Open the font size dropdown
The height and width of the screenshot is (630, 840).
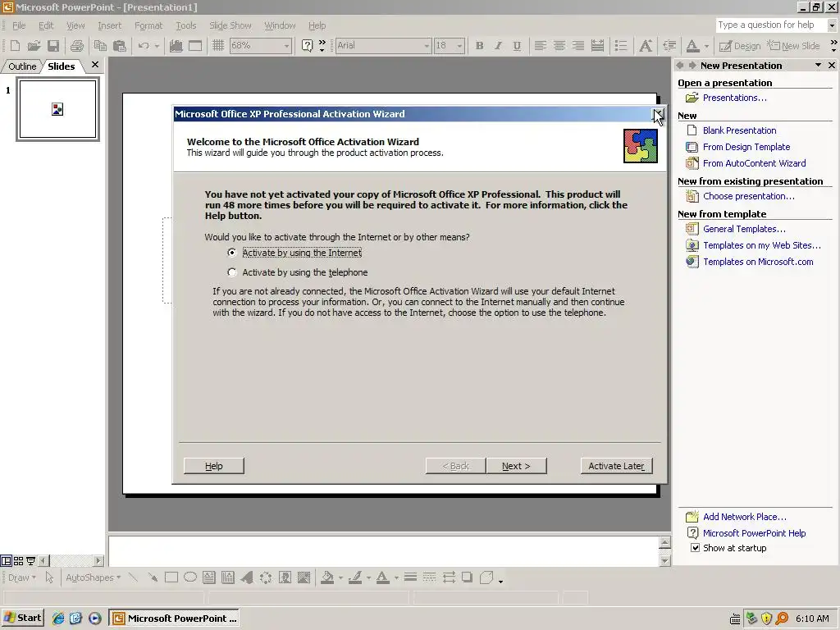459,46
